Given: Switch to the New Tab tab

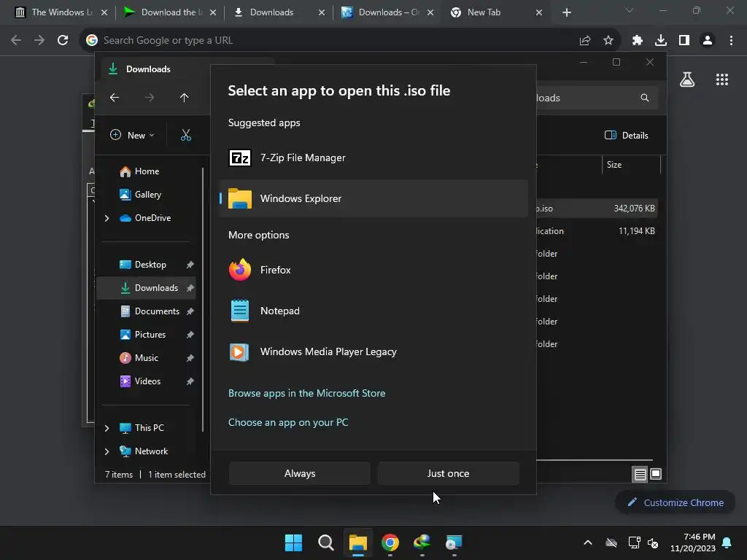Looking at the screenshot, I should click(x=495, y=12).
